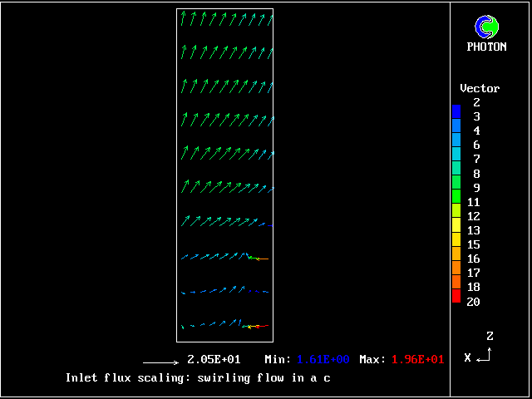Image resolution: width=532 pixels, height=399 pixels.
Task: Click the PHOTON text label
Action: pyautogui.click(x=486, y=47)
